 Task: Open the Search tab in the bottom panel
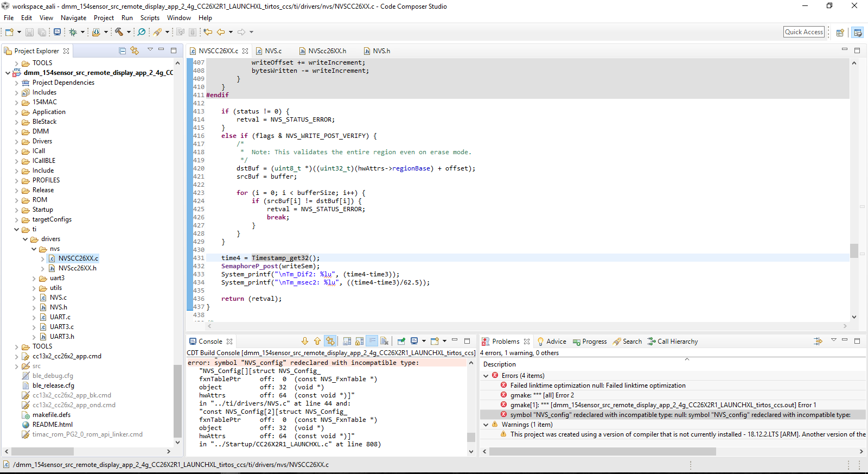tap(627, 342)
